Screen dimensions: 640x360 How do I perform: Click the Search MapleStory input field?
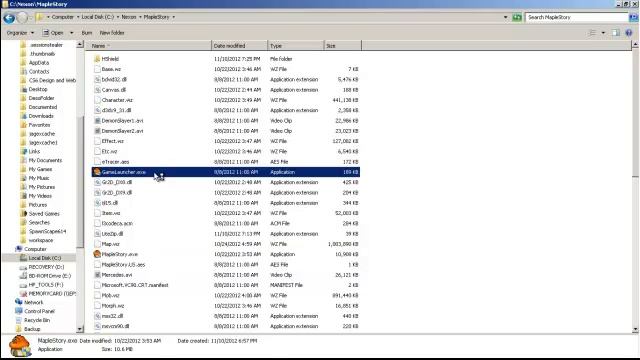tap(576, 17)
